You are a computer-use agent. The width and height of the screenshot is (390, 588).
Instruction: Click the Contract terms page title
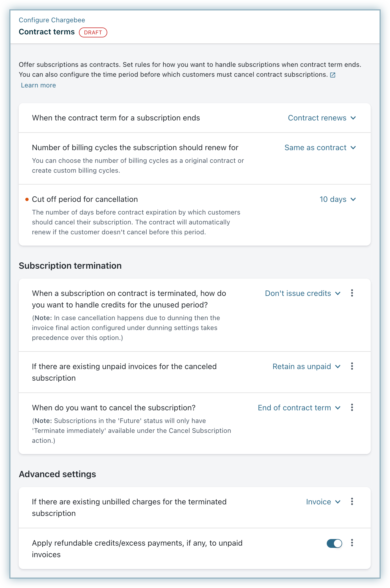coord(47,32)
